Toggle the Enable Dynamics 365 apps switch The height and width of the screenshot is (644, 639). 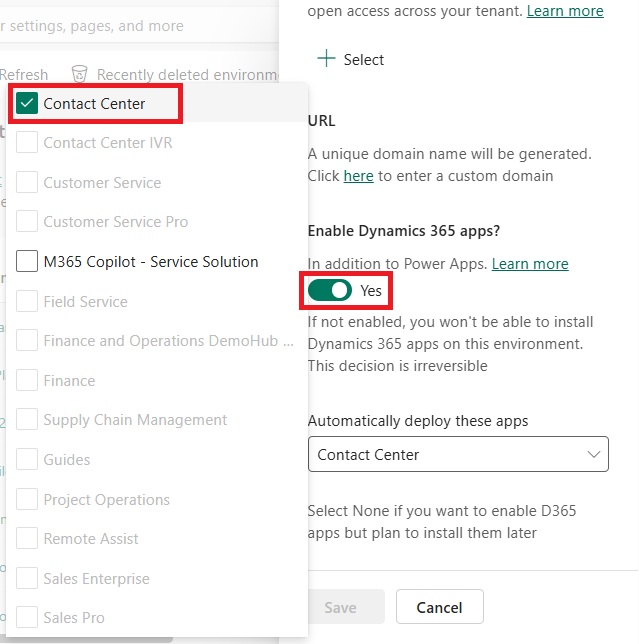(330, 290)
